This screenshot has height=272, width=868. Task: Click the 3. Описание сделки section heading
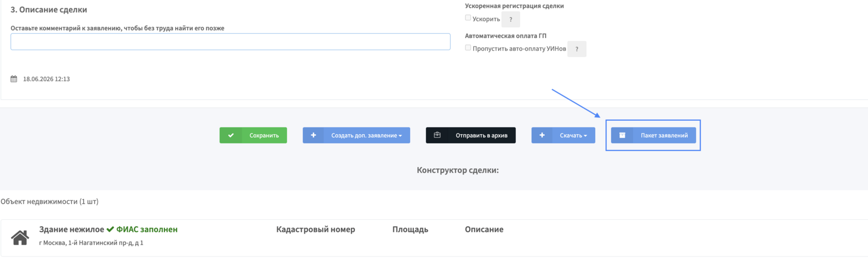(49, 9)
